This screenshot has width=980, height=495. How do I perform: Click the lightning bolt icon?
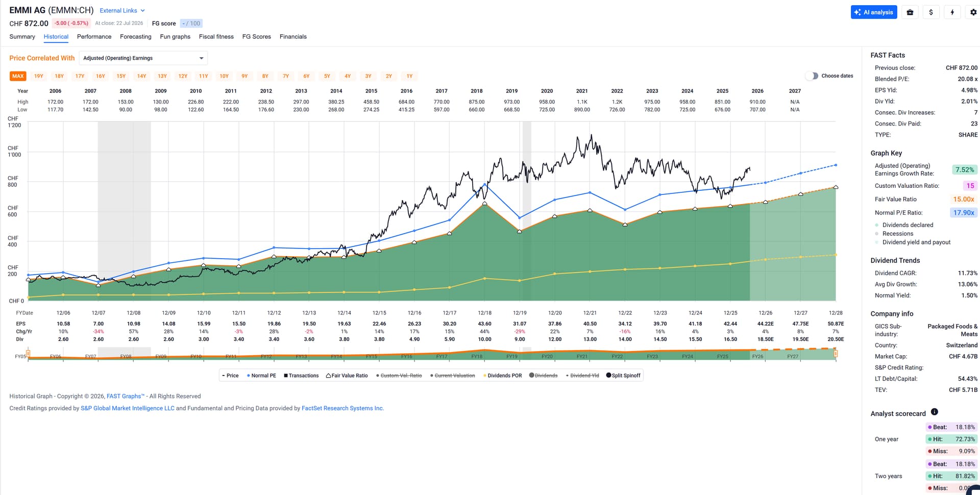952,12
